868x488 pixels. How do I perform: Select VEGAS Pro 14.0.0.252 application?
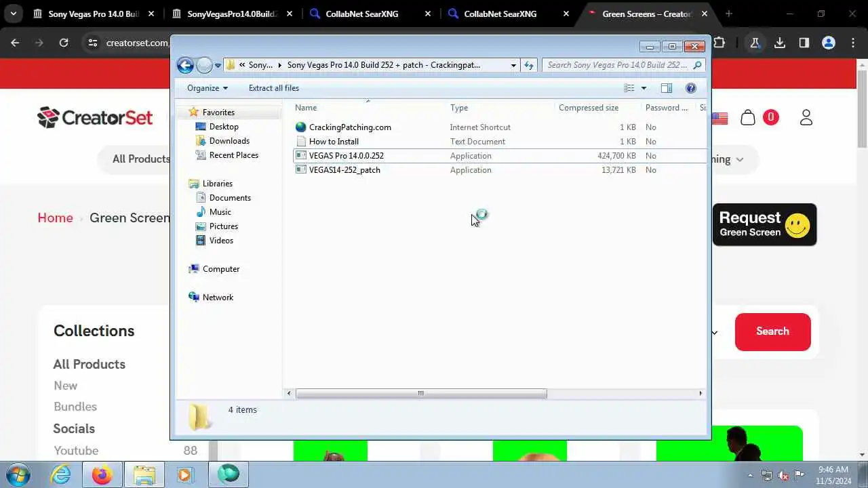(x=346, y=156)
